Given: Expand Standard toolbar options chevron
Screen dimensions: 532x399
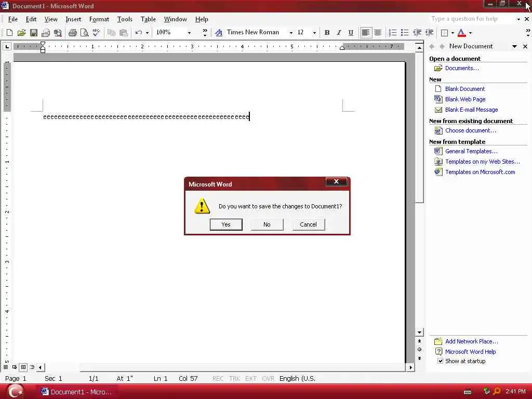Looking at the screenshot, I should coord(205,33).
